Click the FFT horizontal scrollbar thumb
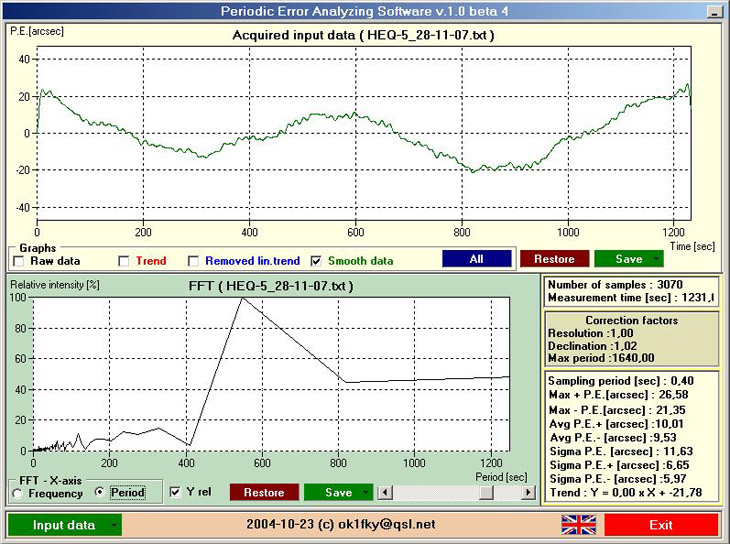This screenshot has width=730, height=544. pos(487,492)
